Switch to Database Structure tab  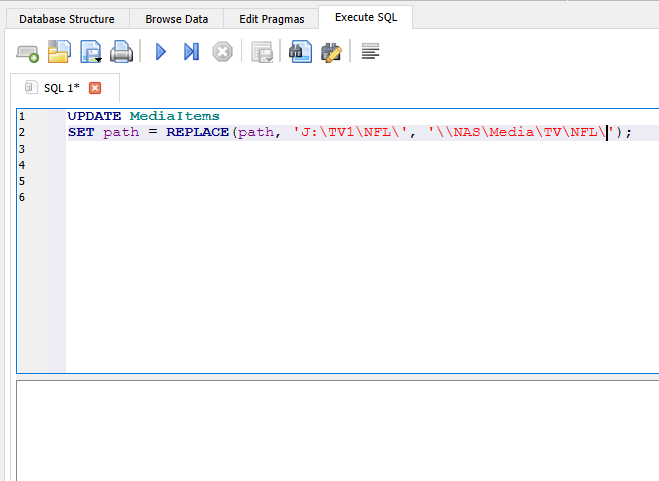(x=67, y=19)
